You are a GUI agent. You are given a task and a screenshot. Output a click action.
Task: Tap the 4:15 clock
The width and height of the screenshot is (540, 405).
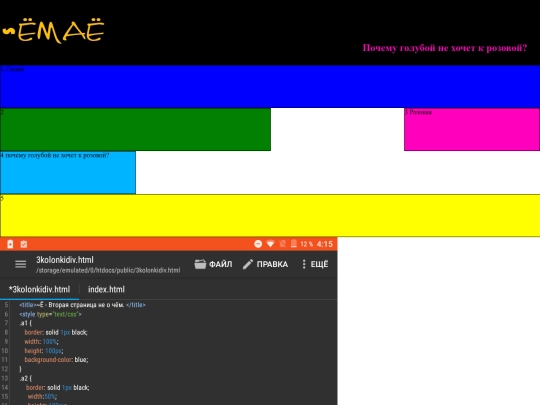(325, 244)
